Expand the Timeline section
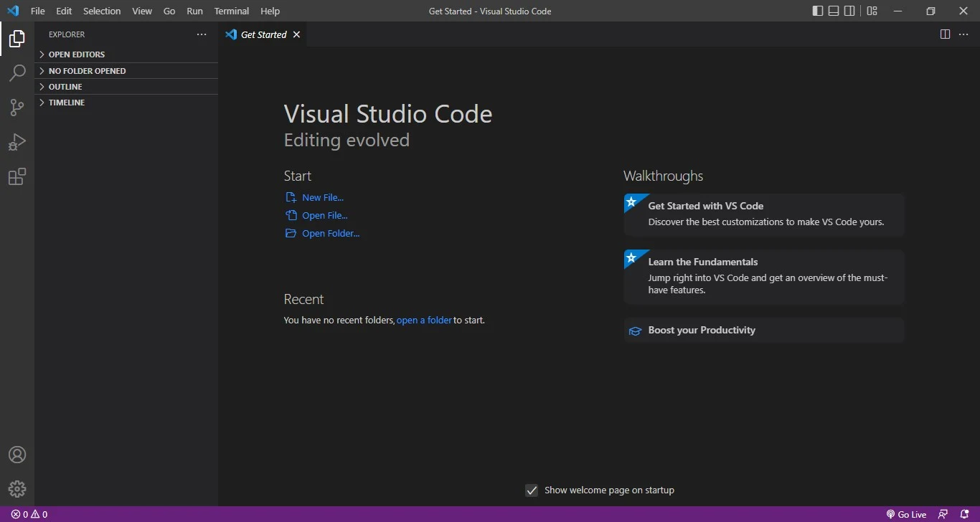The image size is (980, 522). 126,103
